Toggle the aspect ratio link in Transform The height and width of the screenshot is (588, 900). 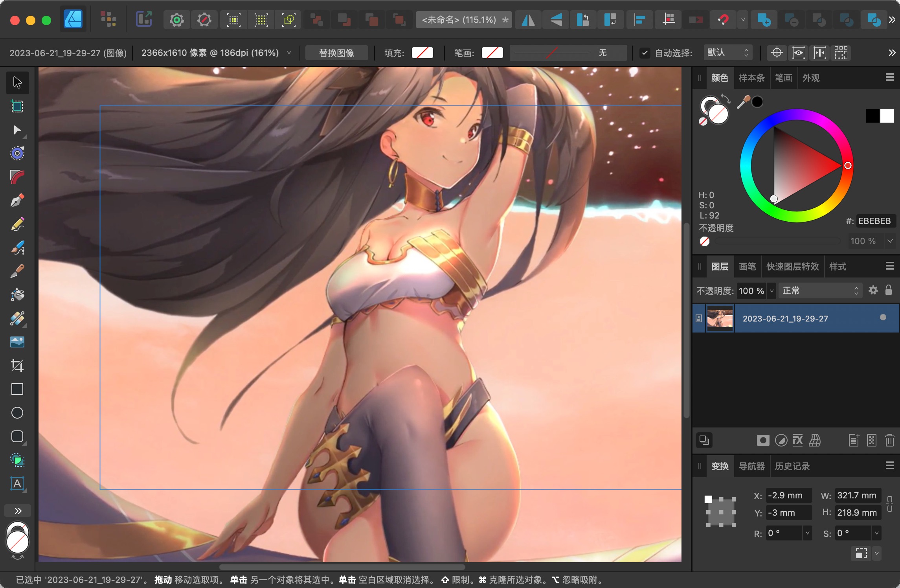click(x=890, y=504)
